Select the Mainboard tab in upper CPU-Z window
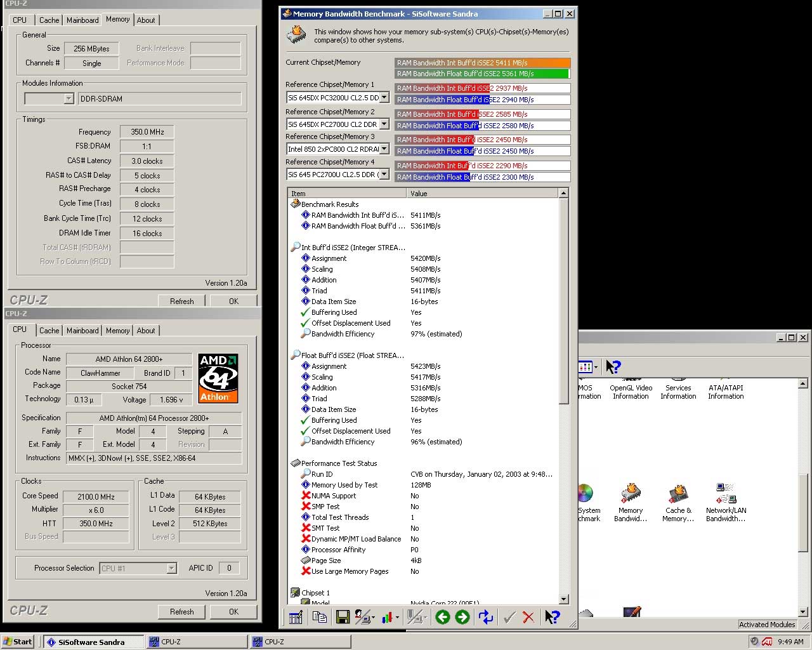 coord(82,20)
